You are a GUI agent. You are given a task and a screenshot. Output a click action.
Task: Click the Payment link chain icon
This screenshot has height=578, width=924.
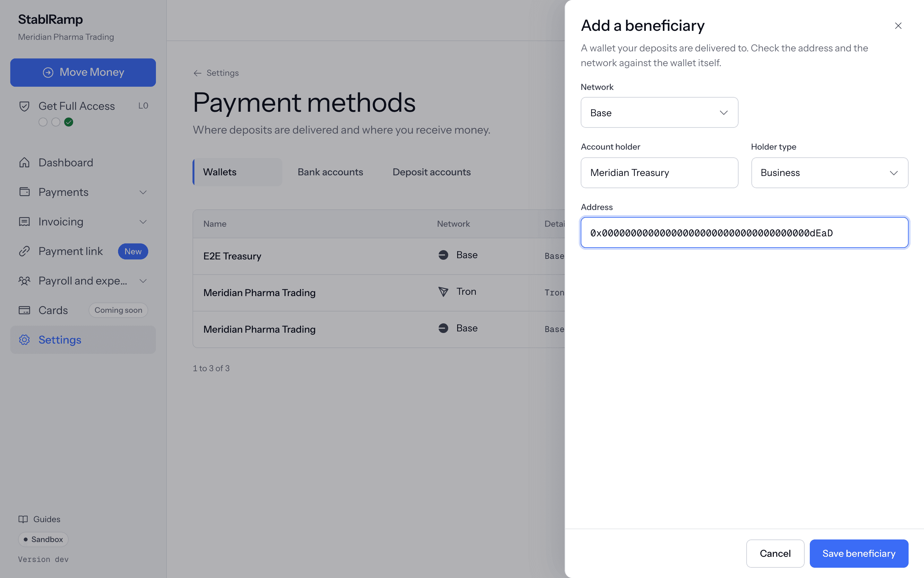[x=24, y=251]
